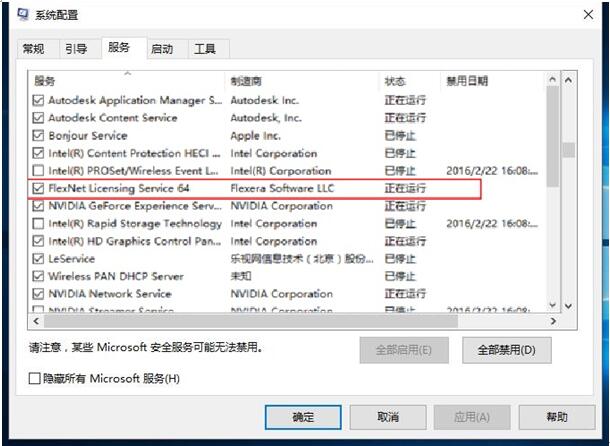
Task: Click the greyed 应用(A) button
Action: pyautogui.click(x=472, y=417)
